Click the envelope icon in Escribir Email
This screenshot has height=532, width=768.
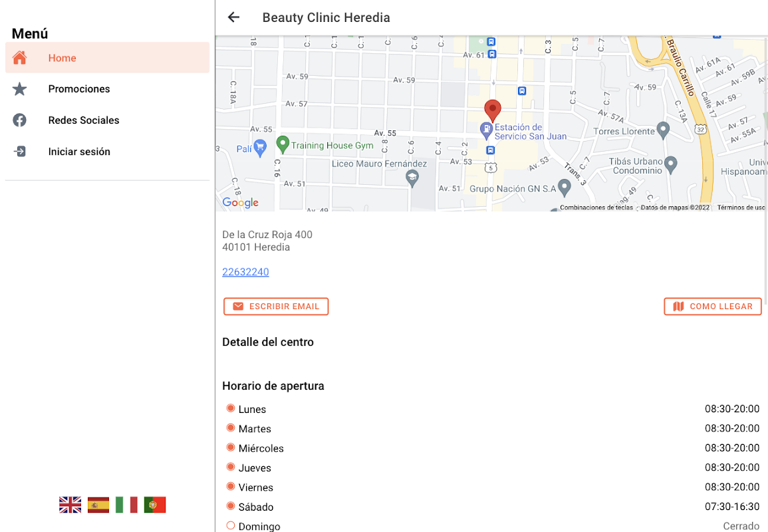[238, 306]
